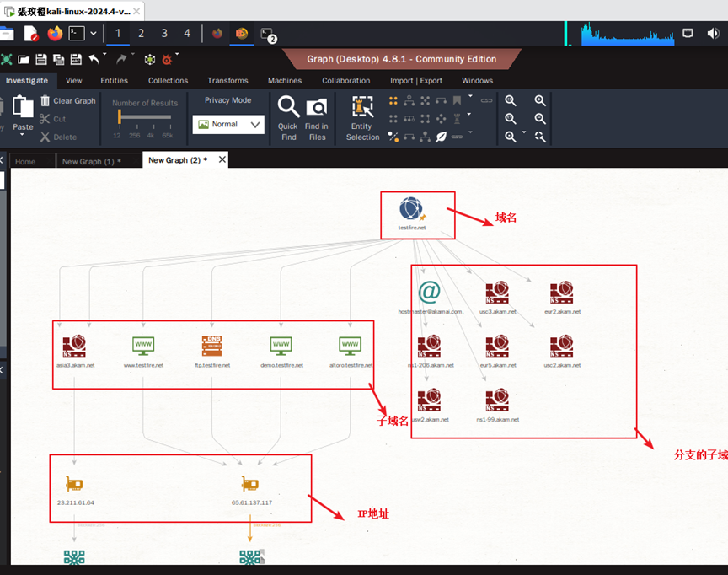This screenshot has width=728, height=575.
Task: Click the volume speaker icon in panel
Action: click(713, 34)
